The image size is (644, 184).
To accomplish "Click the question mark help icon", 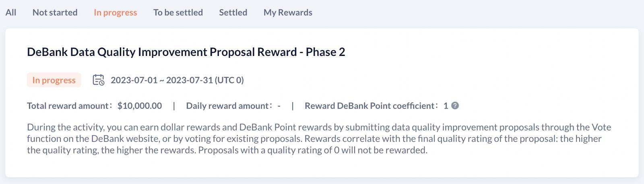I will coord(455,105).
